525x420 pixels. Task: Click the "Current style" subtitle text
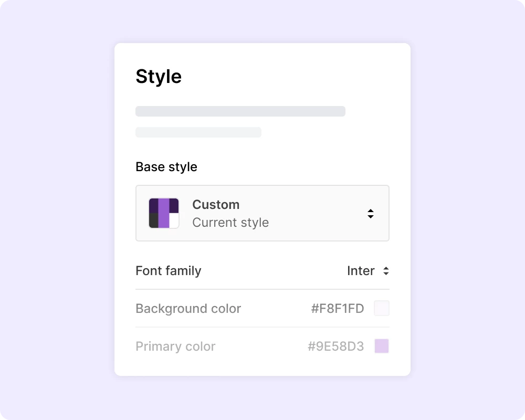click(230, 223)
